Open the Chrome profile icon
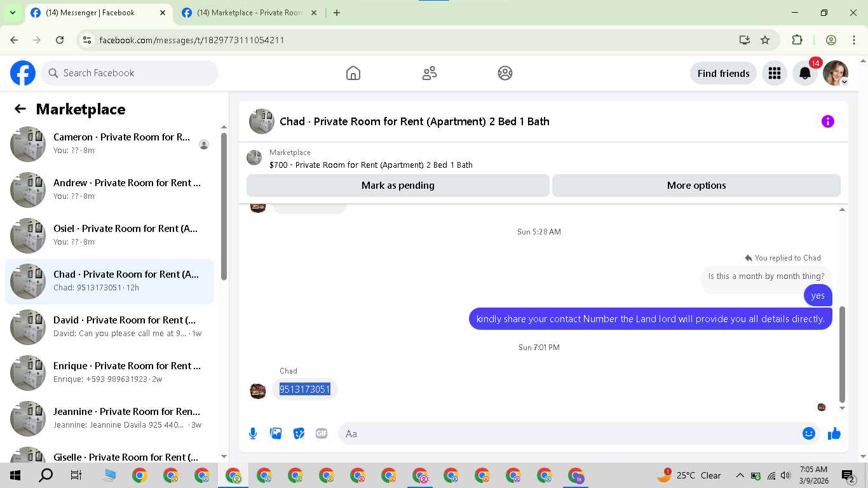Image resolution: width=868 pixels, height=488 pixels. pyautogui.click(x=831, y=40)
